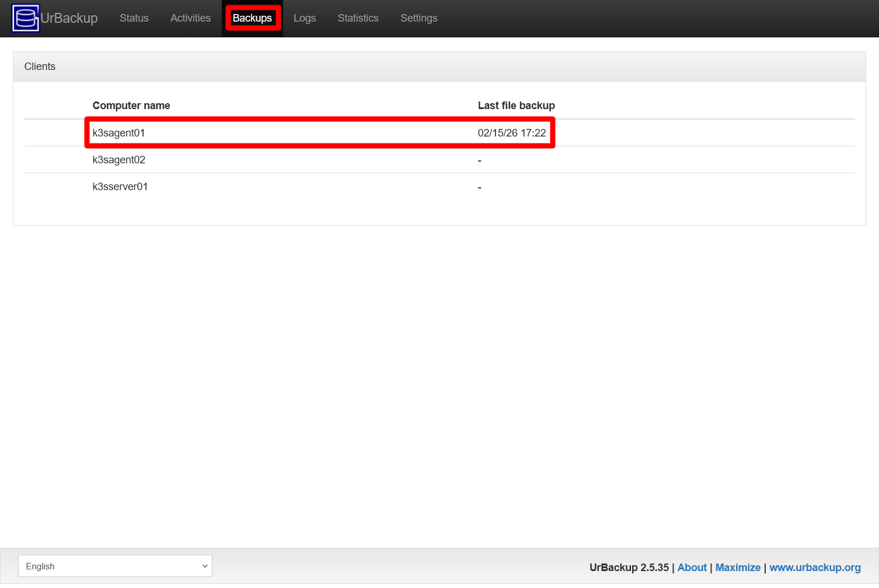Click the UrBackup title in the navbar

pyautogui.click(x=69, y=17)
